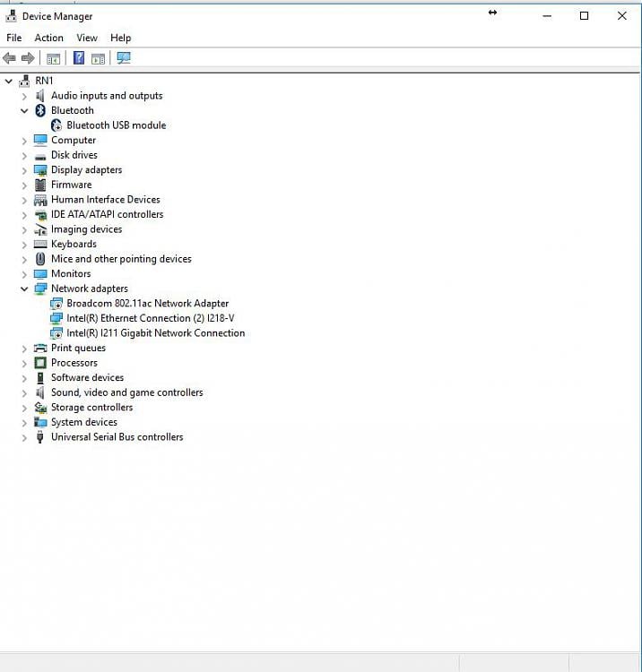642x672 pixels.
Task: Select Universal Serial Bus controllers label
Action: pyautogui.click(x=117, y=436)
